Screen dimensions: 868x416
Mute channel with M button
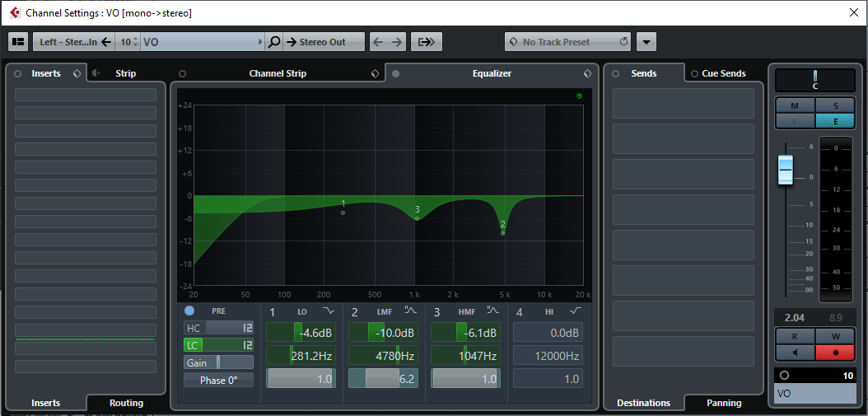795,105
